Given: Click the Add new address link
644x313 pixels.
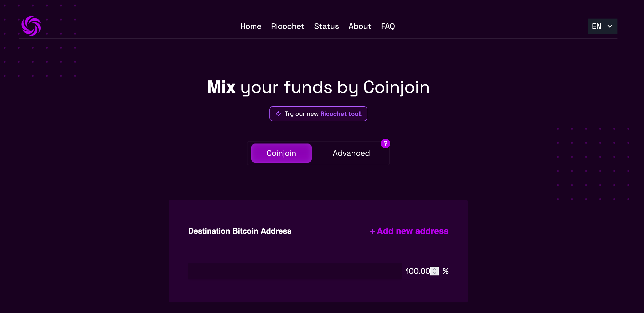Looking at the screenshot, I should pos(412,231).
